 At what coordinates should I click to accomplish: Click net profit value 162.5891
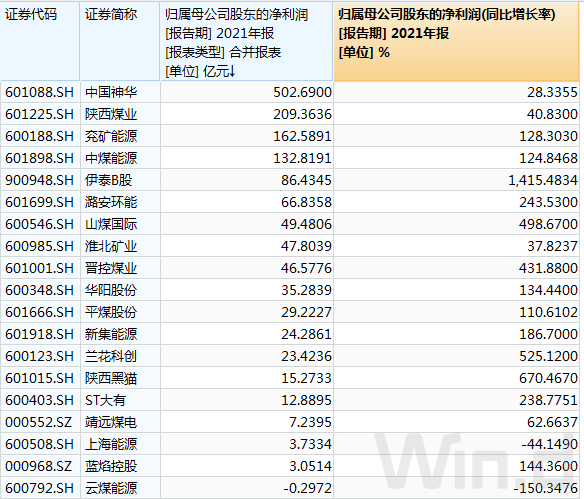[302, 136]
